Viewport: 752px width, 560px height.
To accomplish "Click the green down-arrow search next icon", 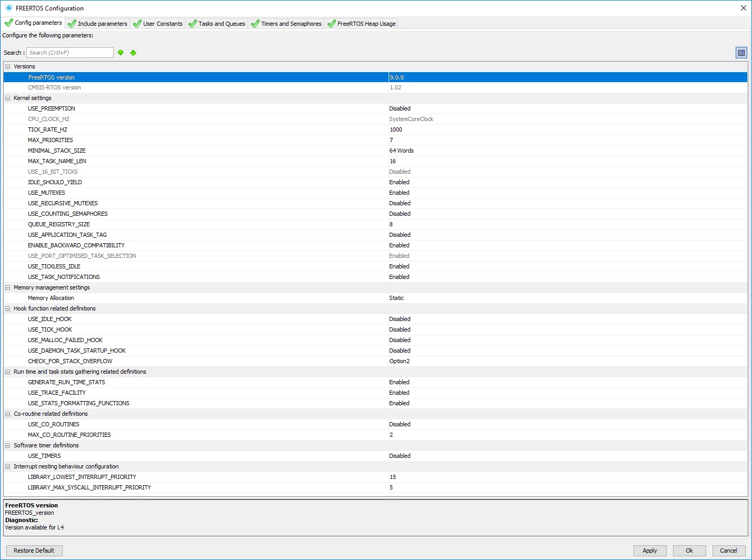I will tap(121, 53).
